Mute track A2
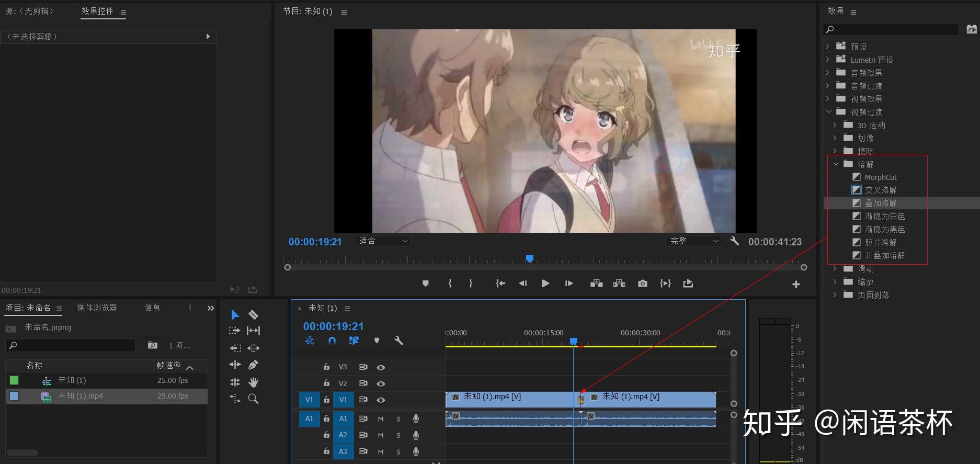 tap(381, 435)
